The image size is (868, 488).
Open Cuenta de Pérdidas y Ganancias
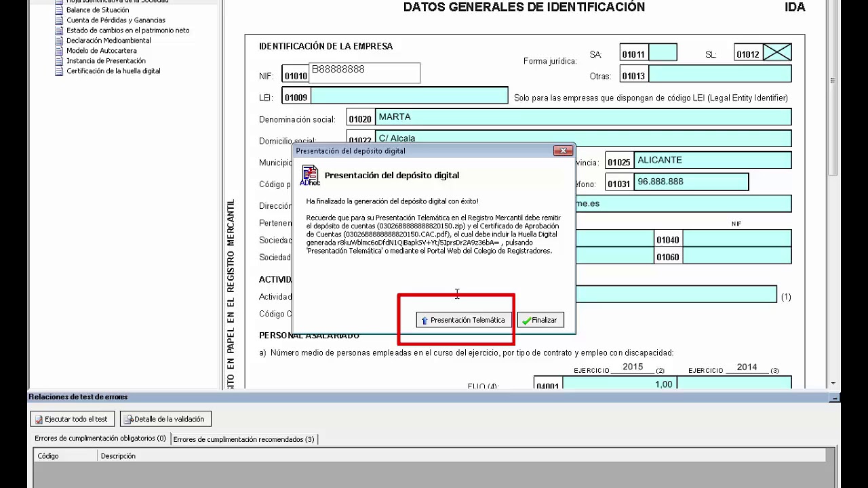pyautogui.click(x=116, y=20)
